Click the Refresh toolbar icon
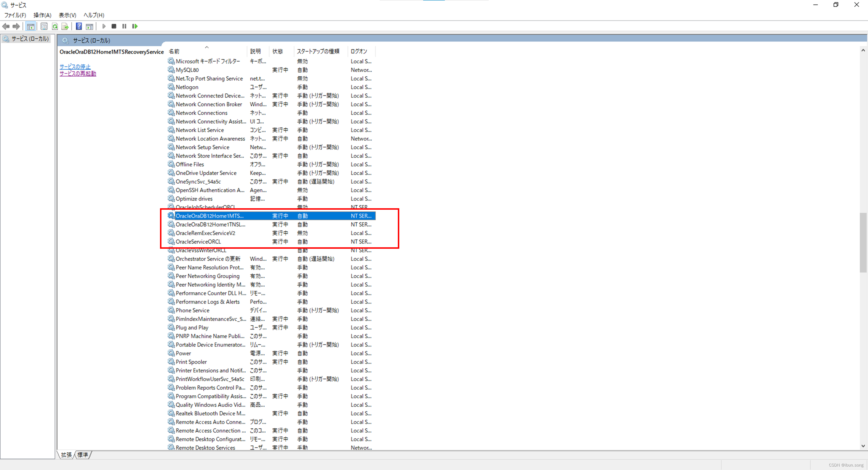868x470 pixels. point(55,26)
